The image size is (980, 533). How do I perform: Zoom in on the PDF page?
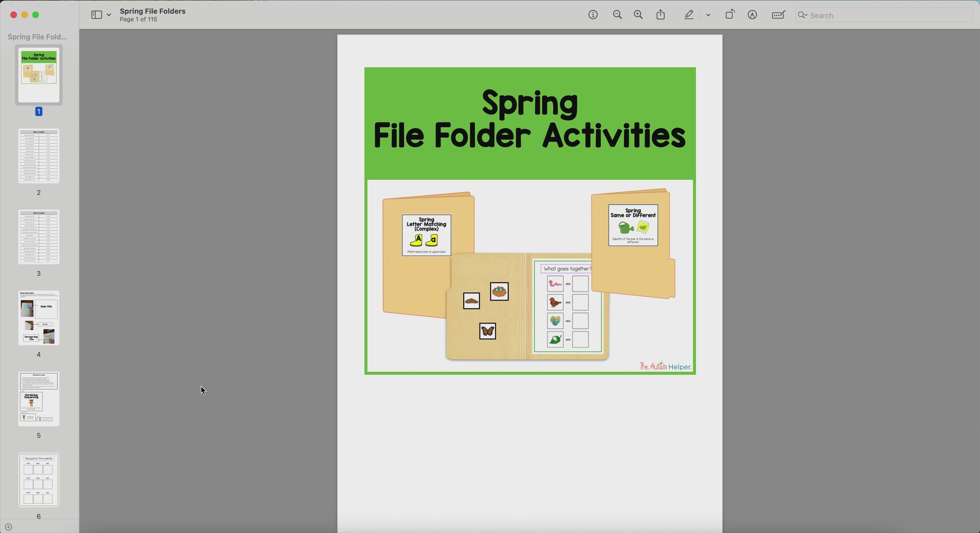[x=638, y=15]
